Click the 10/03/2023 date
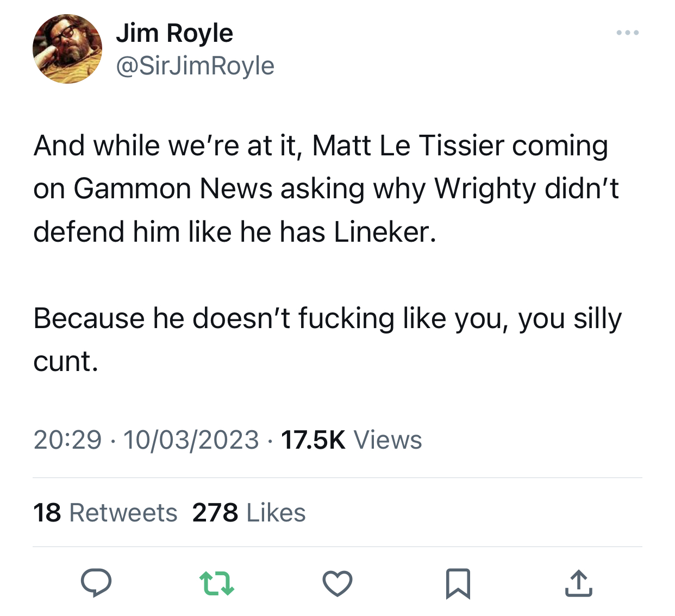Screen dimensions: 675x616 tap(191, 439)
